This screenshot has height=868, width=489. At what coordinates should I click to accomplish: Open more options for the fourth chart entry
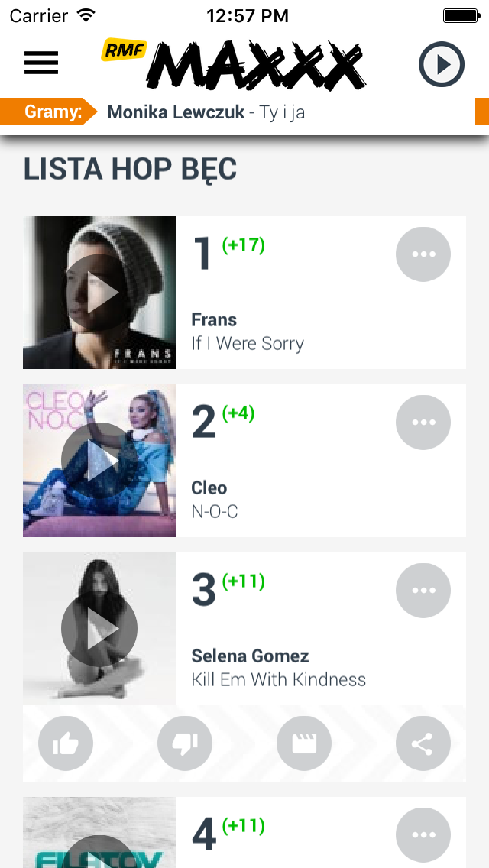[x=423, y=834]
